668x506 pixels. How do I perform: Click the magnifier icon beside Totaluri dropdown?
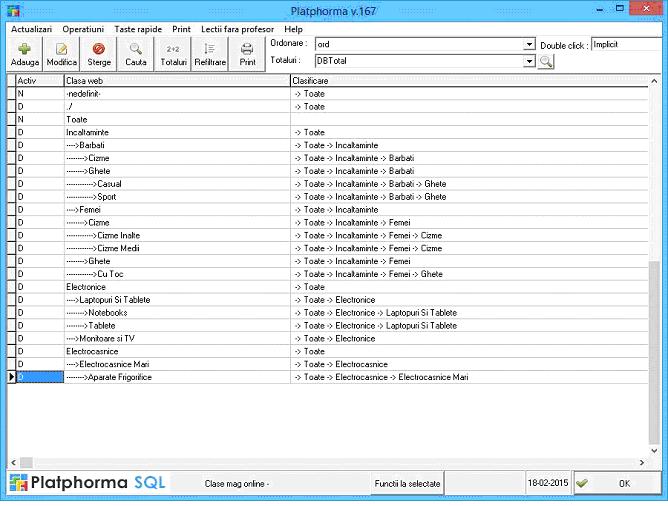[546, 62]
